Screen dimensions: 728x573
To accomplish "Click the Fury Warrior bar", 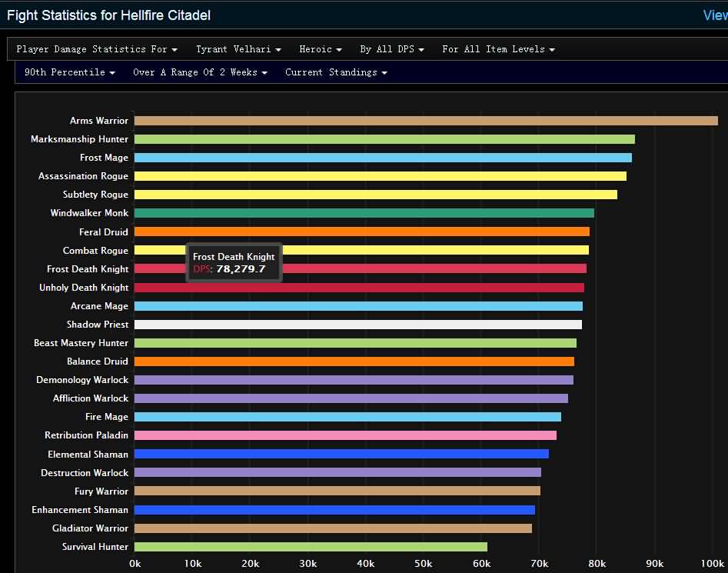I will coord(337,491).
